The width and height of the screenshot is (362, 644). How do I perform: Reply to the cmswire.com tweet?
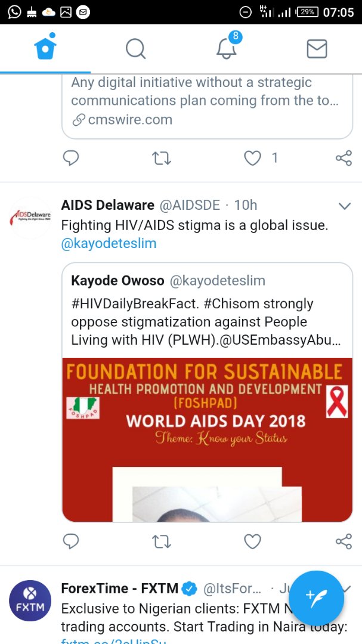pos(71,158)
